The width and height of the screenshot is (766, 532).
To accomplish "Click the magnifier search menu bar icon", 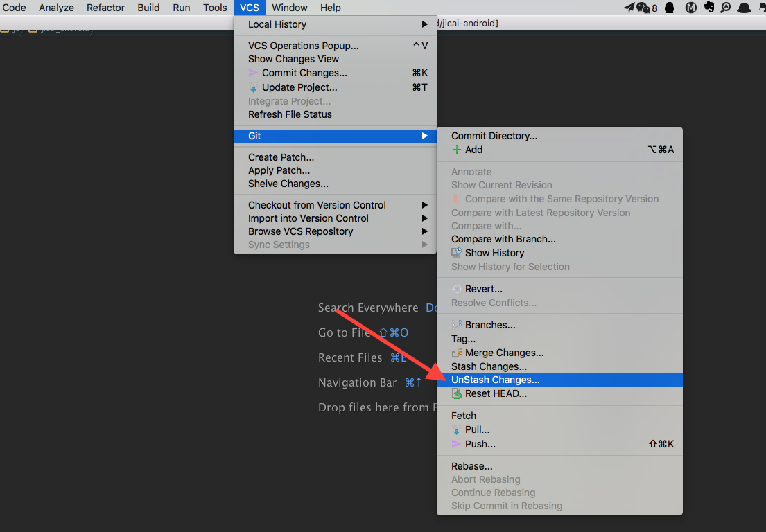I will point(726,8).
